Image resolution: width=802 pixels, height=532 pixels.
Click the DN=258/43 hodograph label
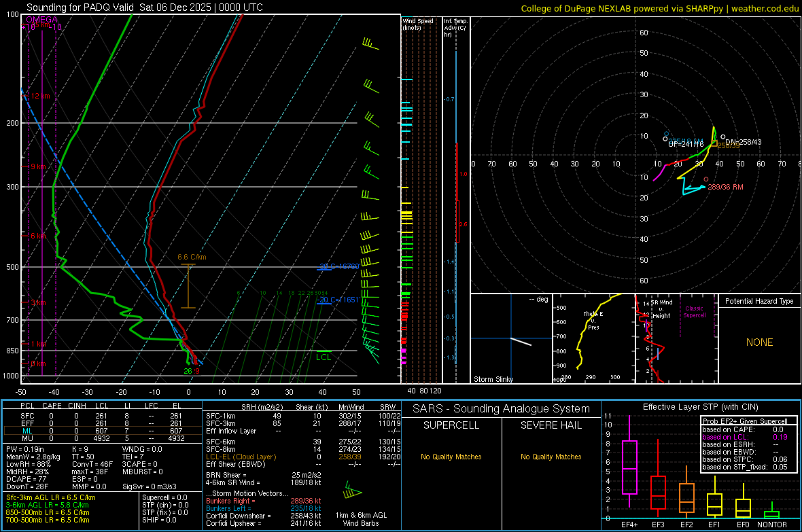[743, 142]
